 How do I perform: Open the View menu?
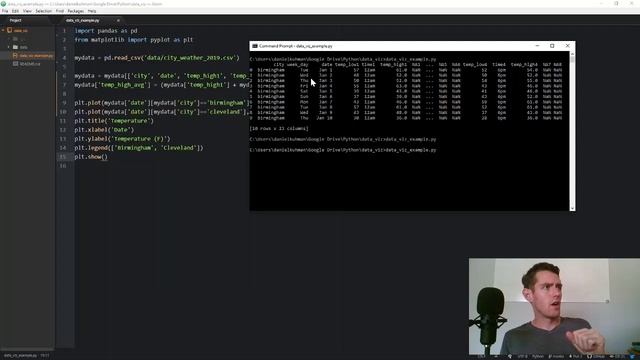click(27, 11)
